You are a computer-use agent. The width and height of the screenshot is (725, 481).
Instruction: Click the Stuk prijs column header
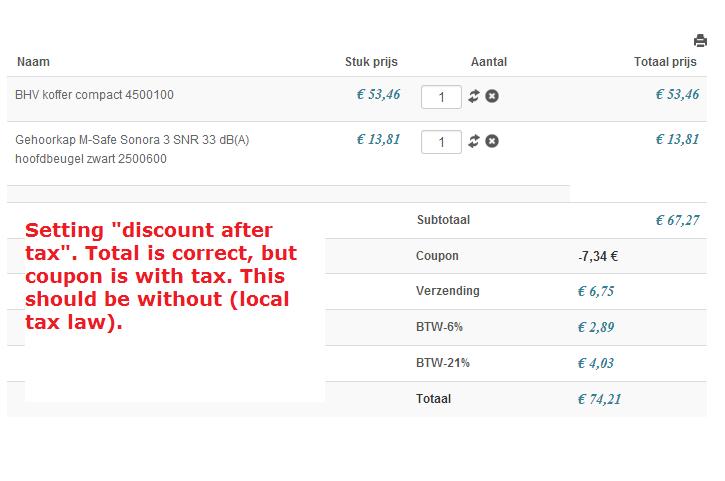click(x=372, y=62)
